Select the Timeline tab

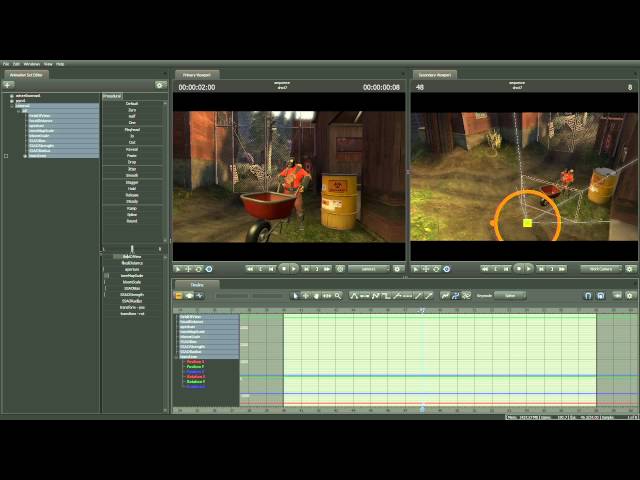(197, 285)
